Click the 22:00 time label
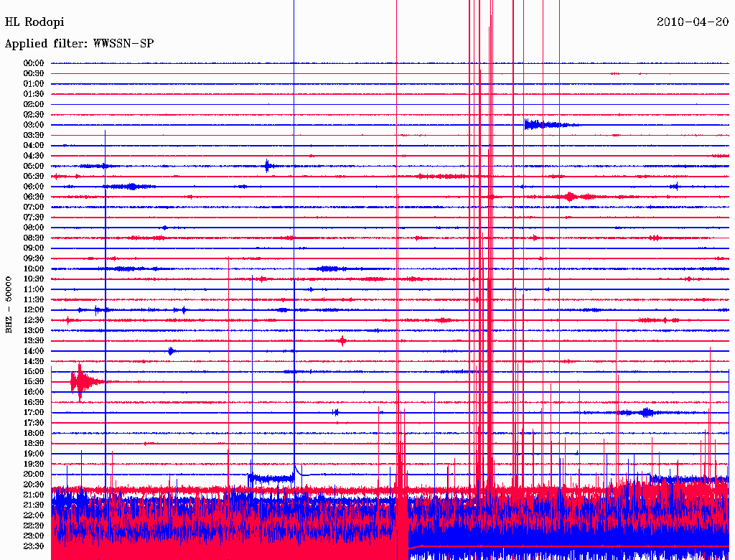This screenshot has height=560, width=735. (34, 515)
